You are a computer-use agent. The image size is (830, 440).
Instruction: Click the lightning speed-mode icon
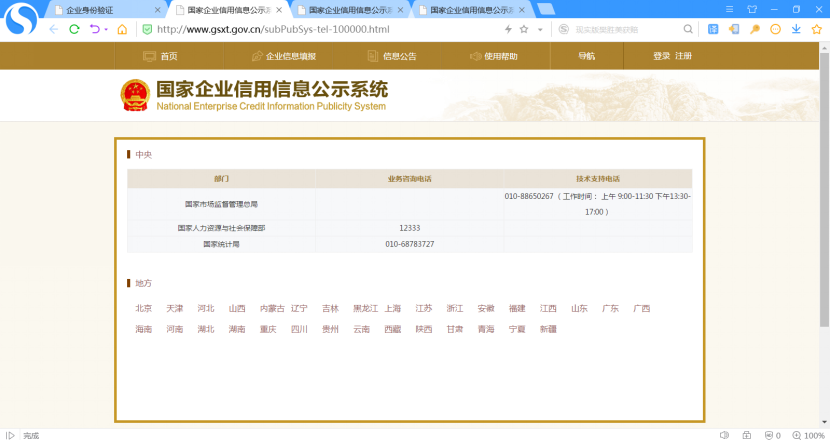(508, 29)
